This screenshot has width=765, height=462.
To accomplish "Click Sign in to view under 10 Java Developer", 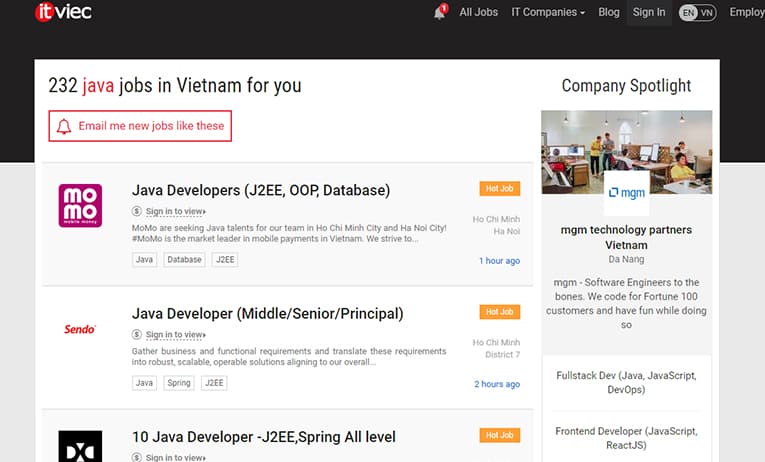I will pyautogui.click(x=176, y=458).
